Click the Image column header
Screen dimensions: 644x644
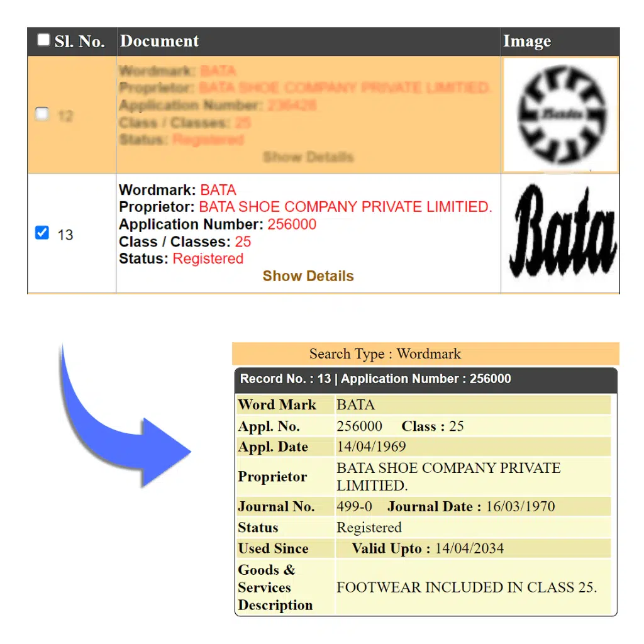coord(527,42)
